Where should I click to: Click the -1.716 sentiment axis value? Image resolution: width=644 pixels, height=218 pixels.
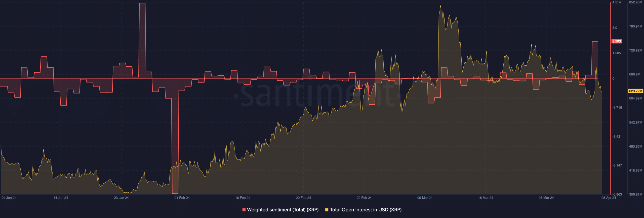617,108
